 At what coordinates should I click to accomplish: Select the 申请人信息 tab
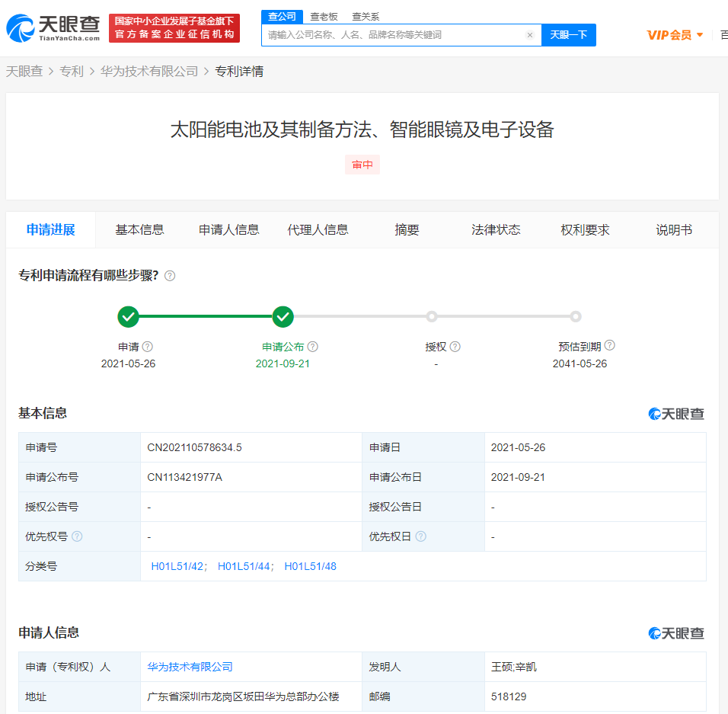(229, 230)
